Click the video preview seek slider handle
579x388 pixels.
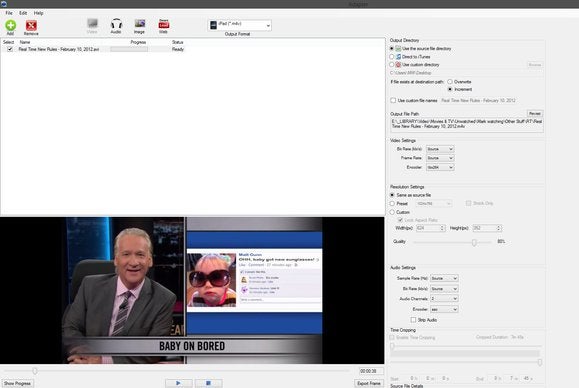click(35, 371)
